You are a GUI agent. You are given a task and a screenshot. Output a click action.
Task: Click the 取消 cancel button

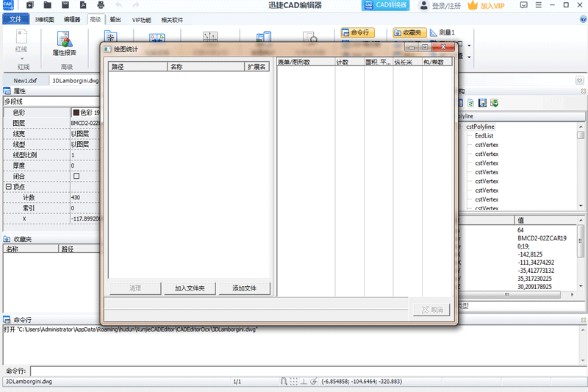[431, 310]
